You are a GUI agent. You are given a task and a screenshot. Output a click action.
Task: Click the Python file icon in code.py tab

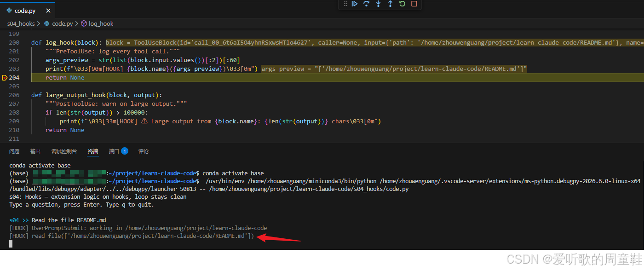coord(9,11)
